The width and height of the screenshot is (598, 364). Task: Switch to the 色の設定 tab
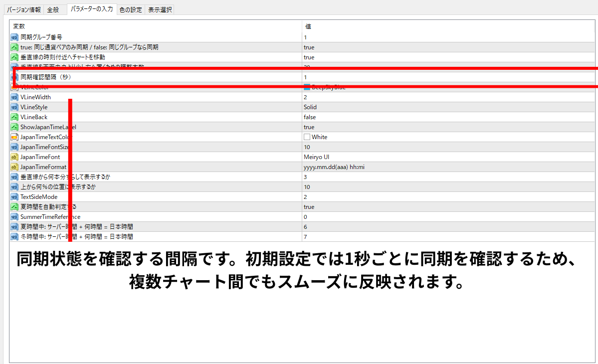coord(131,9)
